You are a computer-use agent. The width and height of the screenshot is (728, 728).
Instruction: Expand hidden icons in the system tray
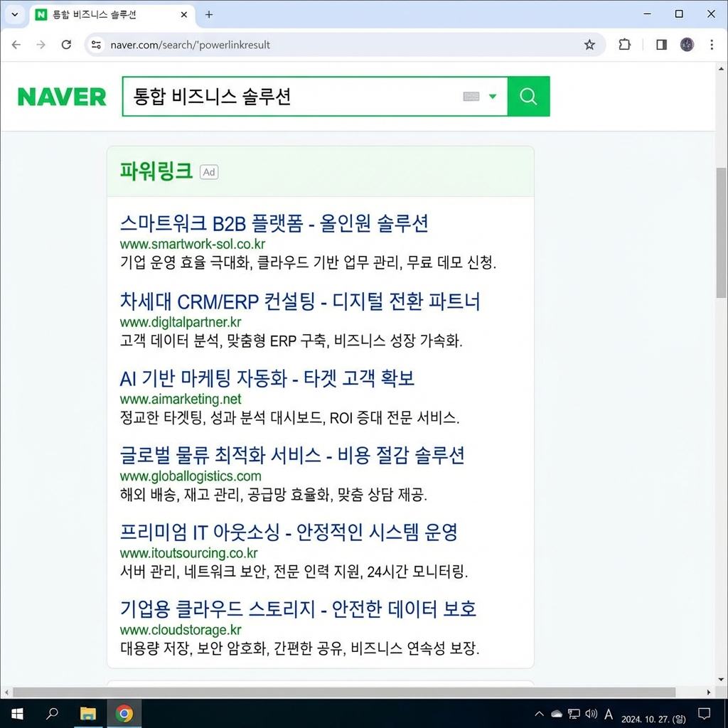coord(539,714)
